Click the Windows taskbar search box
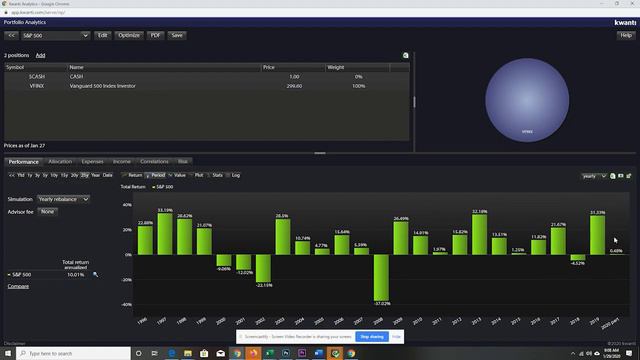Image resolution: width=640 pixels, height=360 pixels. [73, 353]
